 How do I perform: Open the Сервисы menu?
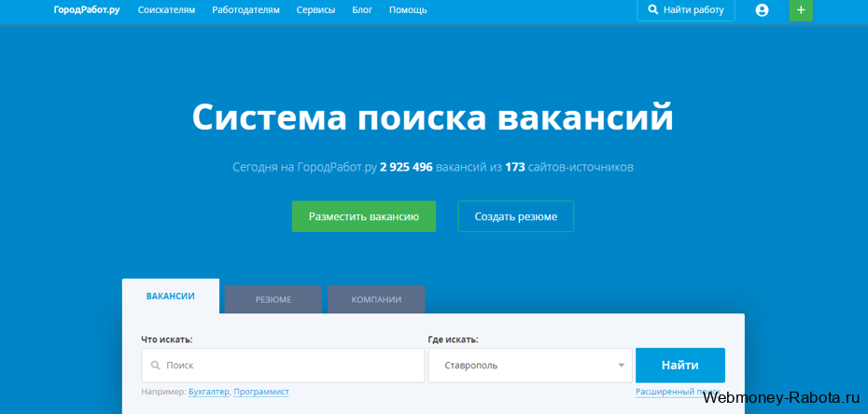[315, 10]
